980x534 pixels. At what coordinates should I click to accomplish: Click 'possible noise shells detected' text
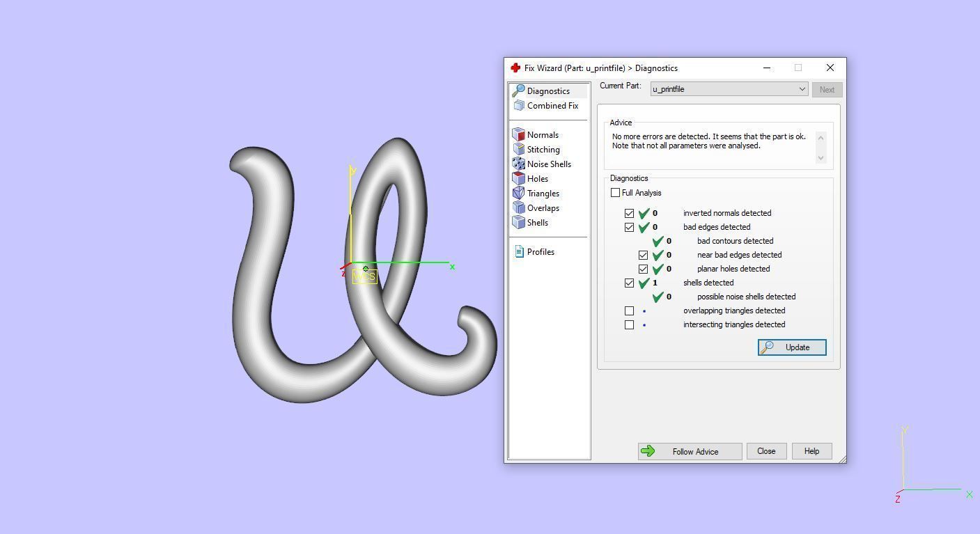pos(746,297)
